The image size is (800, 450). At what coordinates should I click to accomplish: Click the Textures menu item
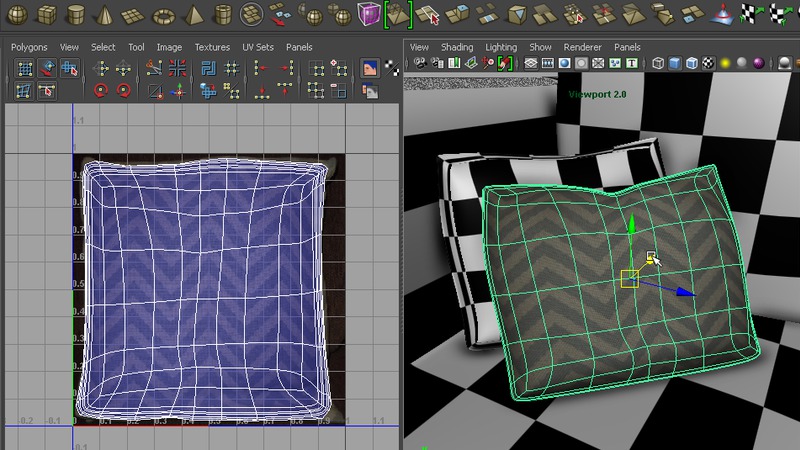coord(212,47)
